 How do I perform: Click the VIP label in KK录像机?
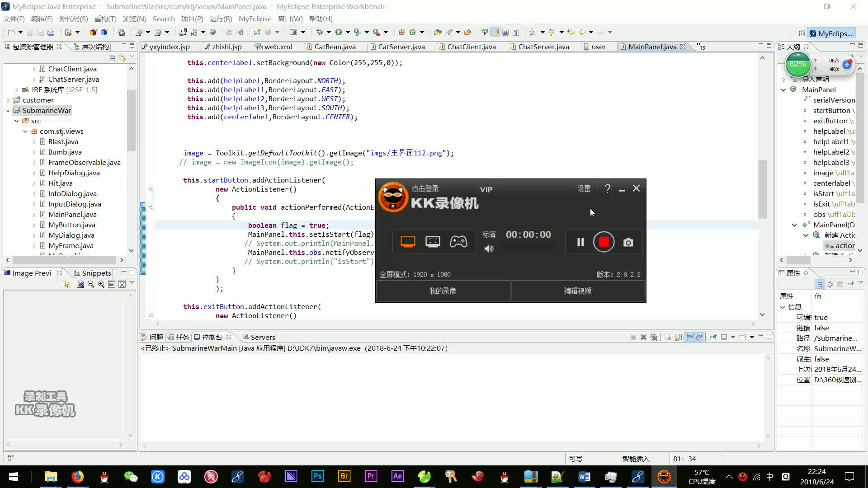(485, 189)
